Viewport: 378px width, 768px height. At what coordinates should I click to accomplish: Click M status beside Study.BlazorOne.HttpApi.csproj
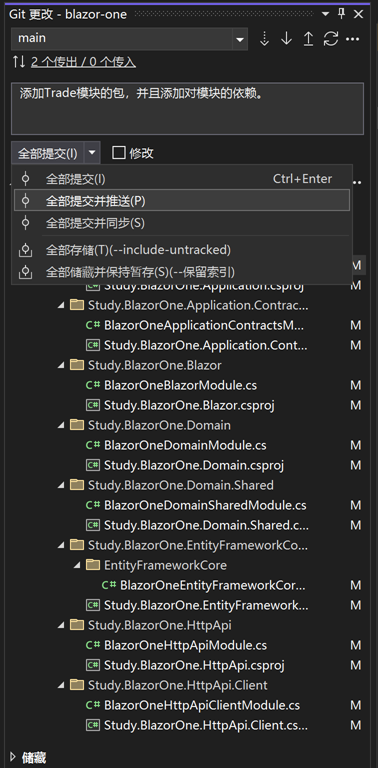tap(355, 666)
